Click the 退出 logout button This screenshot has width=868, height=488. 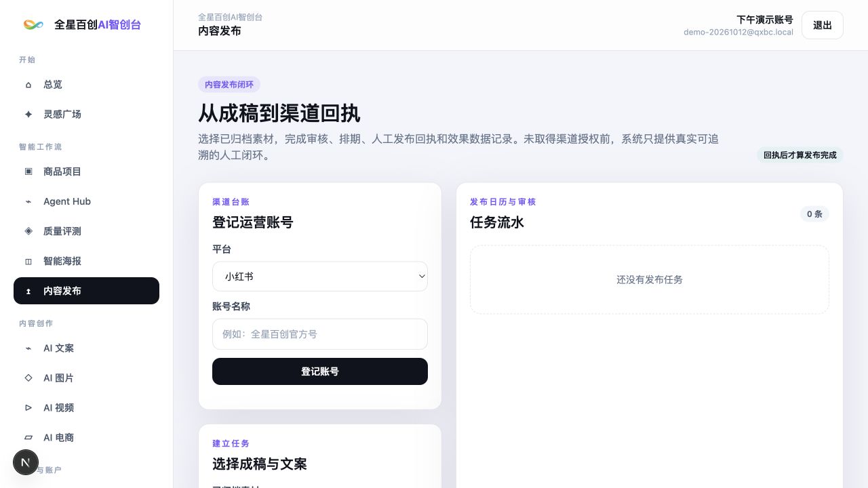pos(823,25)
